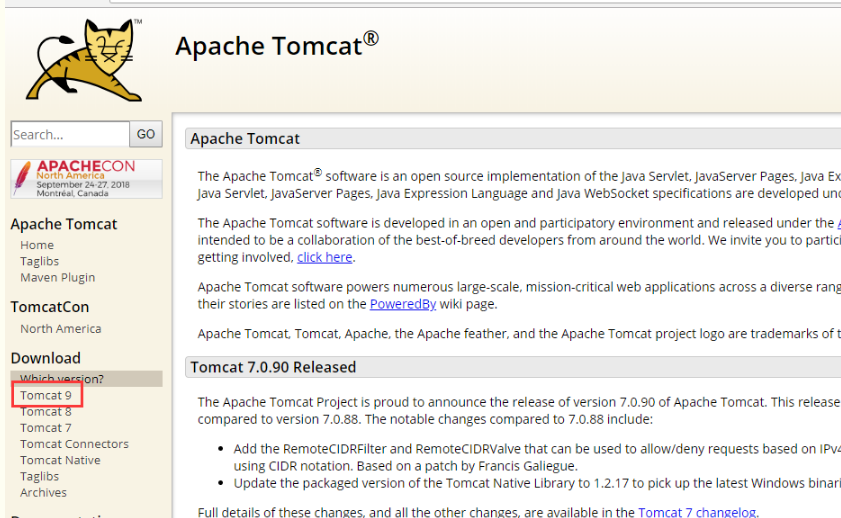The image size is (841, 518).
Task: Click the Apache Tomcat cat logo
Action: tap(84, 60)
